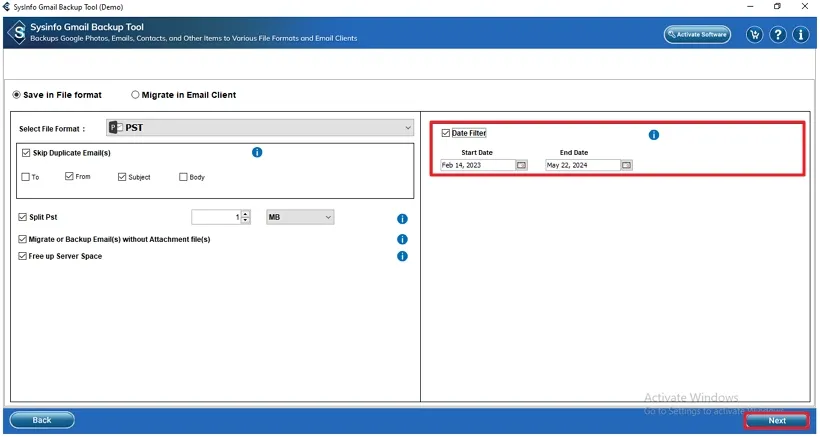Click info icon next to Date Filter
Viewport: 820px width, 437px height.
[x=654, y=134]
